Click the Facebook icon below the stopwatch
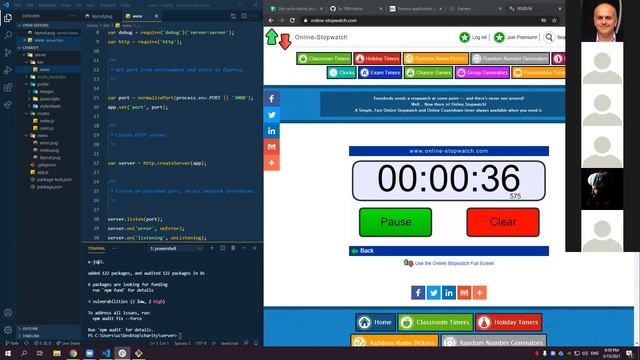Image resolution: width=640 pixels, height=360 pixels. click(x=418, y=293)
